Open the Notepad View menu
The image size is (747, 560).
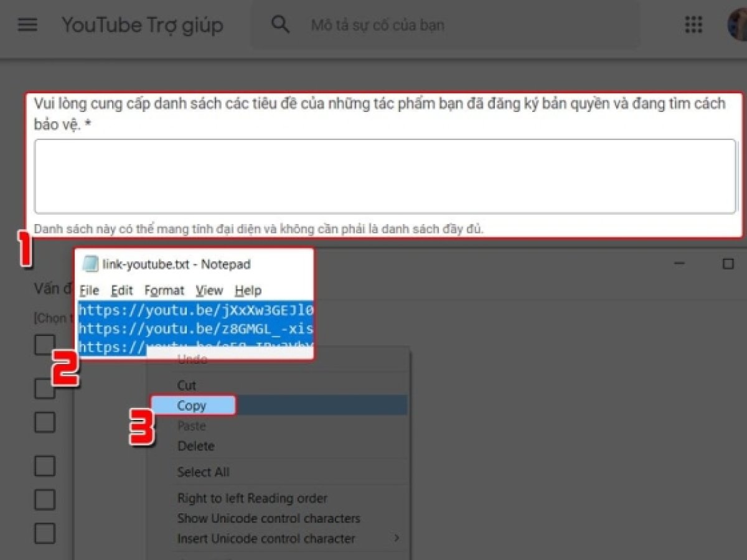tap(209, 291)
